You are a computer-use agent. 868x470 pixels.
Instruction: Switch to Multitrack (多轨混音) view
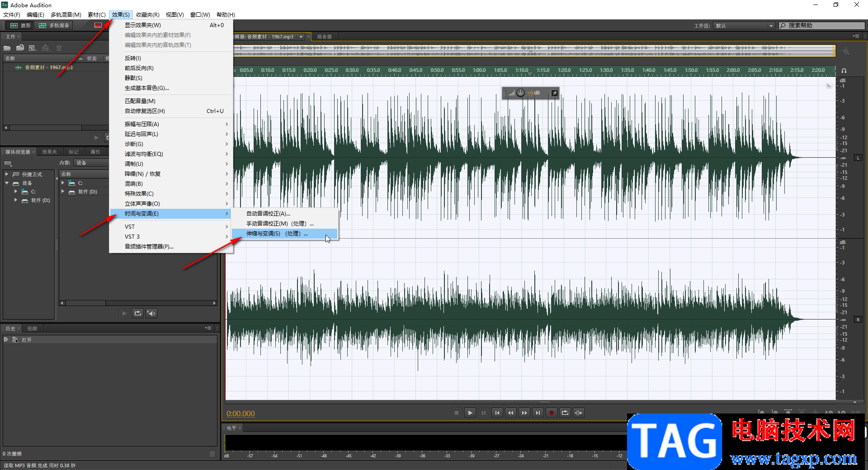tap(54, 25)
